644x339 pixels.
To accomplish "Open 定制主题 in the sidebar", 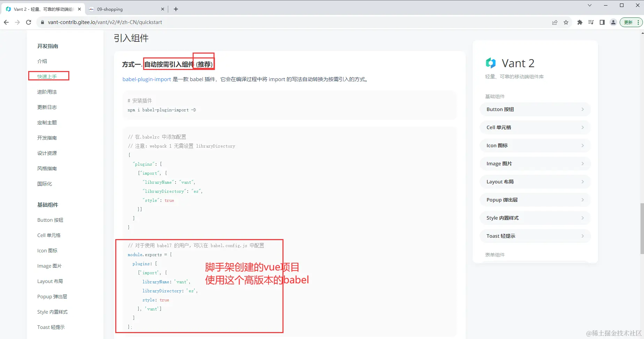I will tap(47, 123).
